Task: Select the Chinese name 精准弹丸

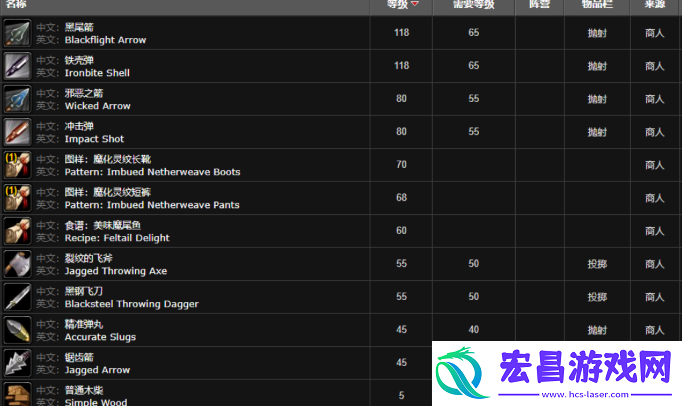Action: click(x=84, y=325)
